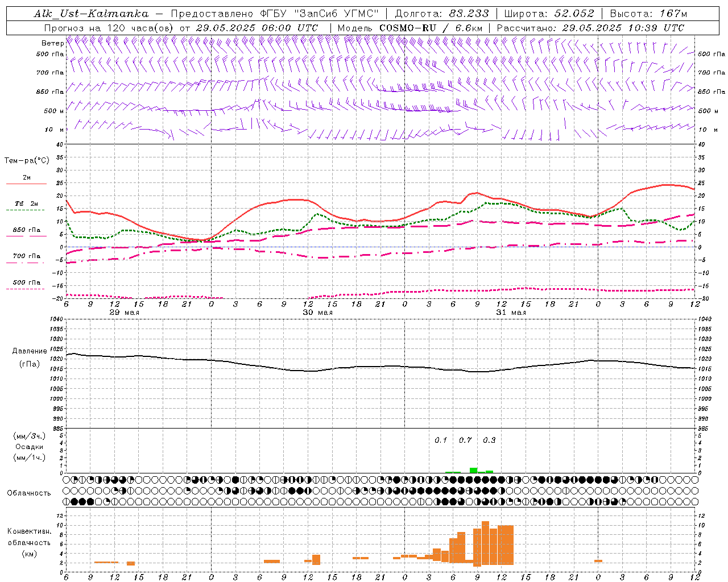
Task: Click the Осадки precipitation label
Action: (29, 447)
